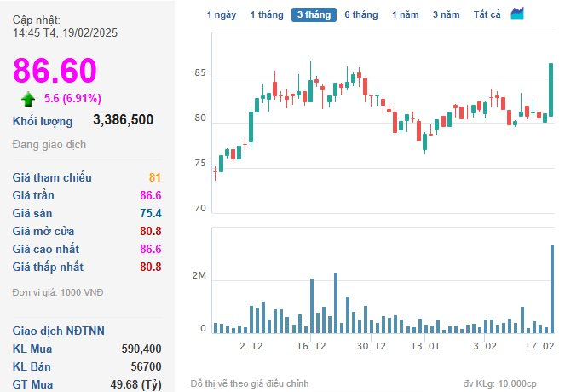Screen dimensions: 565x392
Task: Click the 'đv KLg: 10,000cp' unit note
Action: pyautogui.click(x=500, y=383)
